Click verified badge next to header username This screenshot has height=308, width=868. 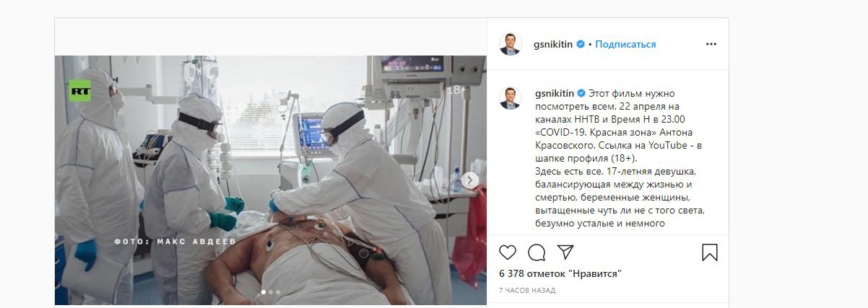580,44
